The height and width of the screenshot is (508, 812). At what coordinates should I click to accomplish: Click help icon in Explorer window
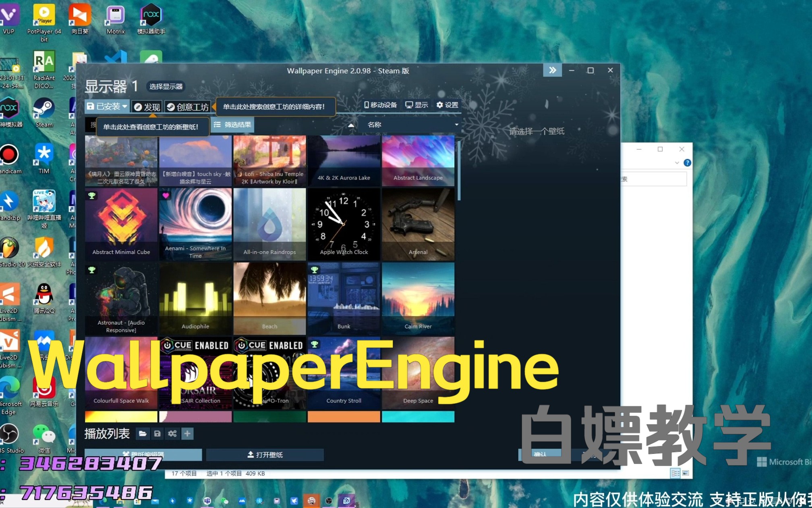pos(687,163)
